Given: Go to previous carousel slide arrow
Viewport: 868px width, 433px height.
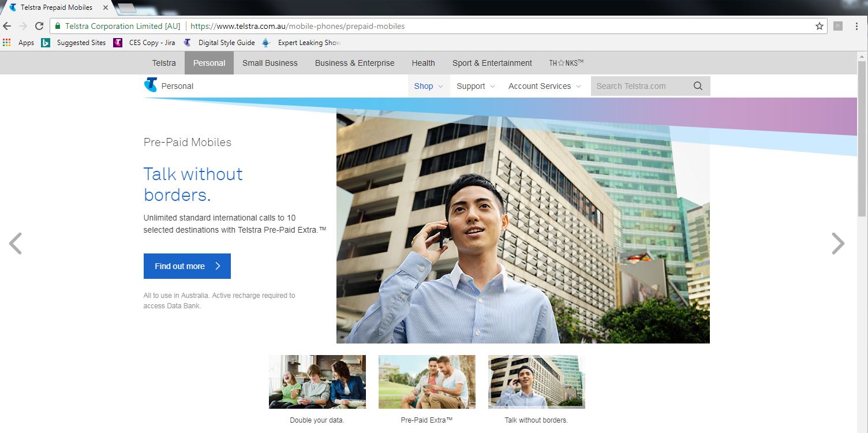Looking at the screenshot, I should (16, 244).
